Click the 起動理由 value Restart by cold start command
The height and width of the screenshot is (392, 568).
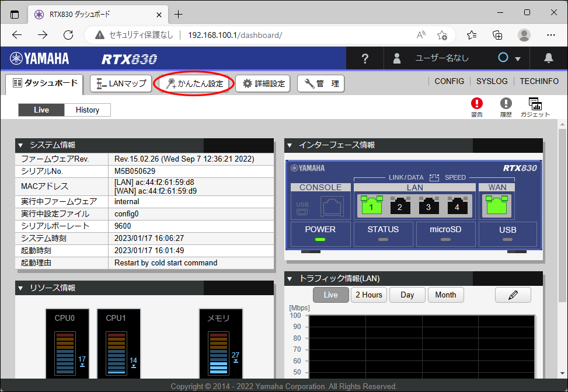click(166, 262)
